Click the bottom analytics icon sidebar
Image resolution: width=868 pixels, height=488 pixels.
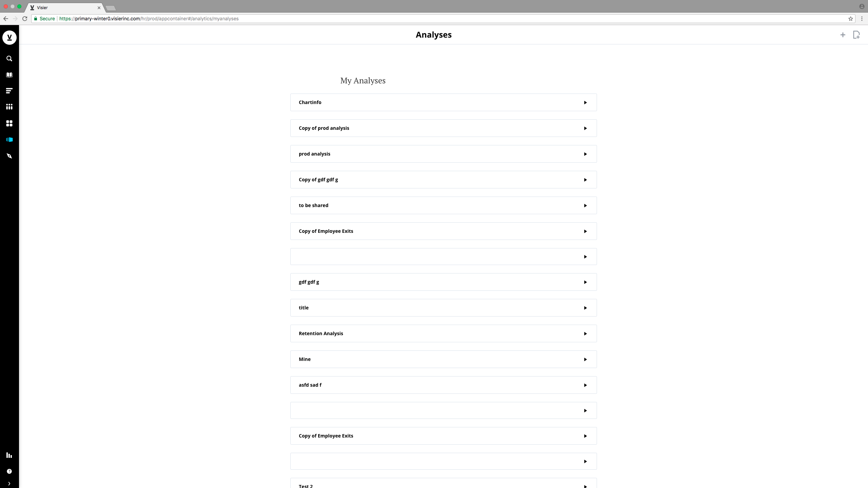click(x=9, y=455)
